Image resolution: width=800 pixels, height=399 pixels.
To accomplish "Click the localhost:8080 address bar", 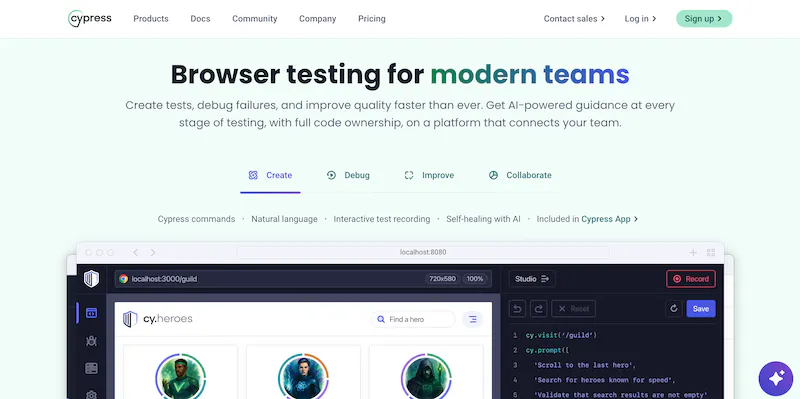I will coord(423,252).
